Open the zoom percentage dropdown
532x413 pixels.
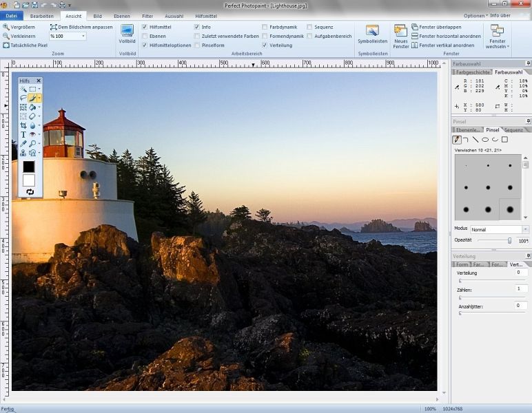pos(83,36)
